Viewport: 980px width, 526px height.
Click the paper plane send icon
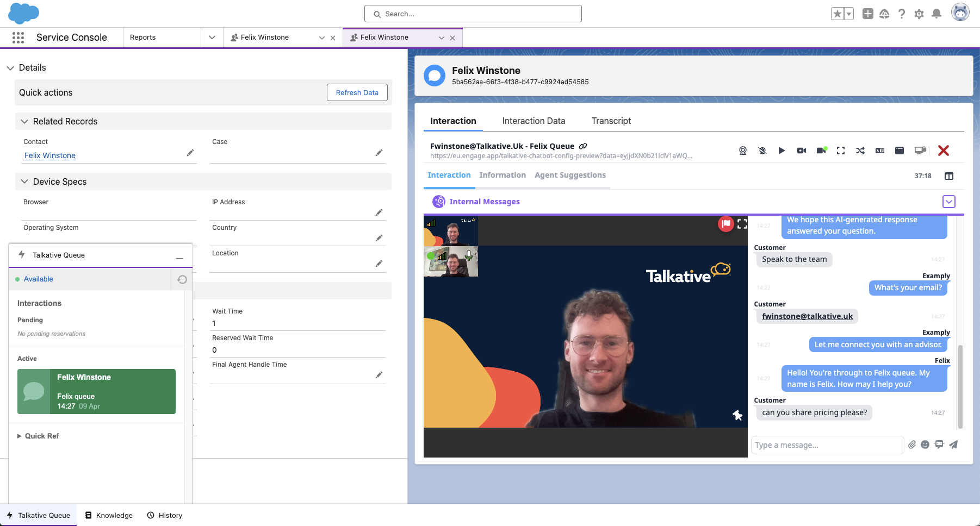[953, 444]
